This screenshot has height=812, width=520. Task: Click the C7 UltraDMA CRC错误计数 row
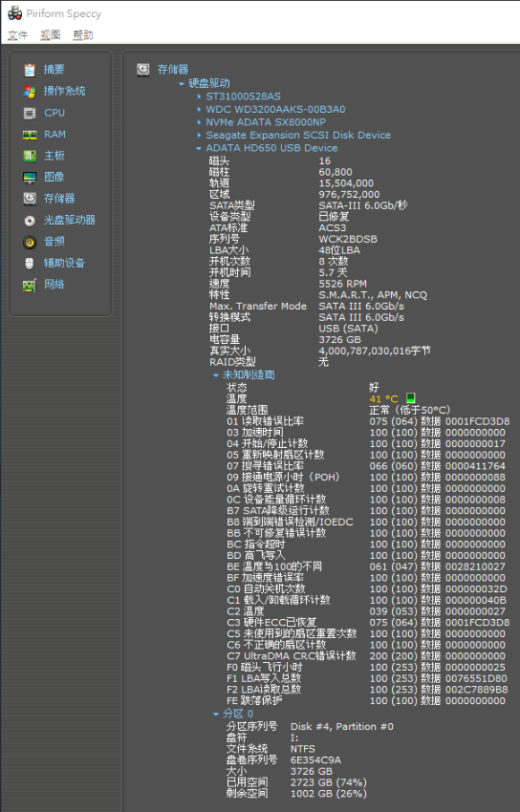click(x=366, y=656)
